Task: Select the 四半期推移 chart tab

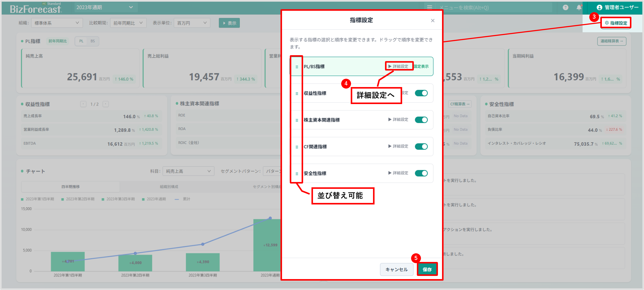Action: (x=71, y=187)
